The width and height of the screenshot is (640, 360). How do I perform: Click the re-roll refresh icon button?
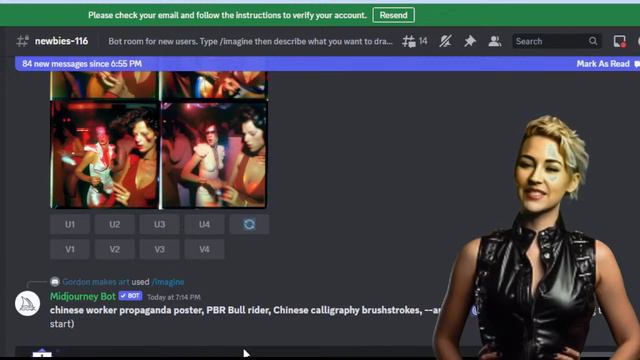pos(249,224)
